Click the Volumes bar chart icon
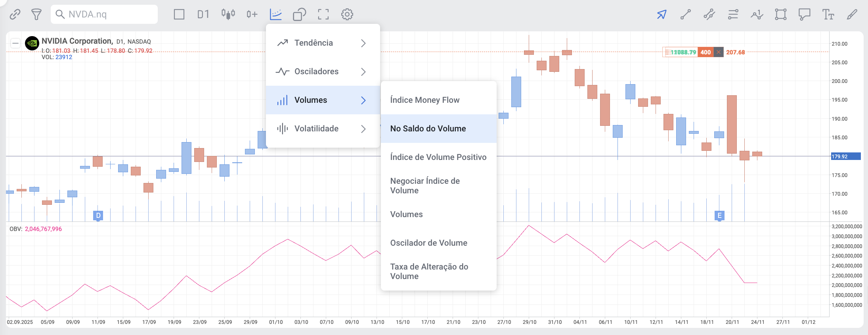This screenshot has height=335, width=868. point(283,100)
